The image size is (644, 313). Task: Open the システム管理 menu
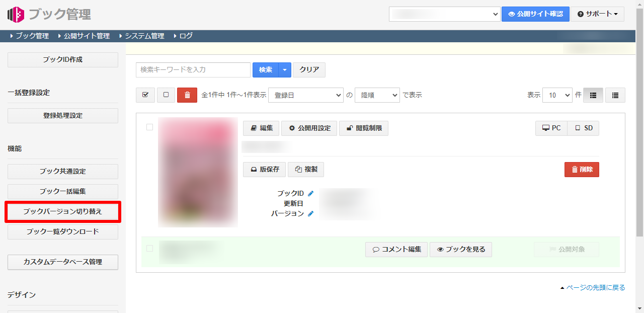click(144, 36)
